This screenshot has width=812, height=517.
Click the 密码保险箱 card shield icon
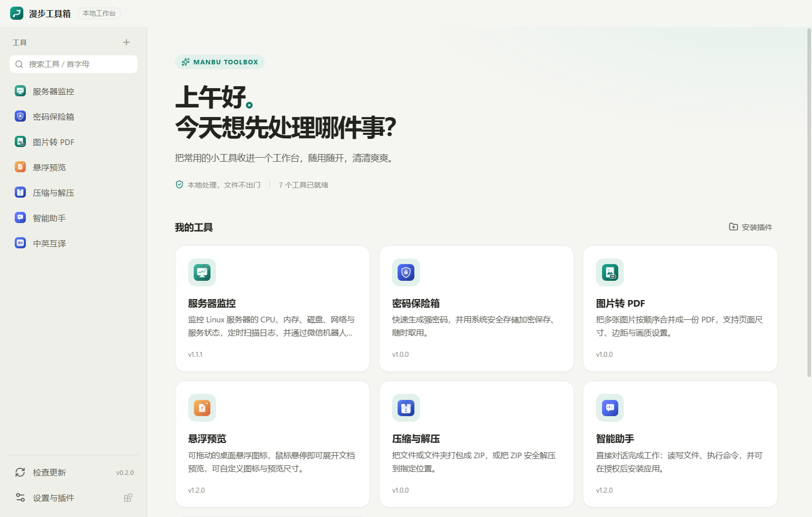(406, 273)
